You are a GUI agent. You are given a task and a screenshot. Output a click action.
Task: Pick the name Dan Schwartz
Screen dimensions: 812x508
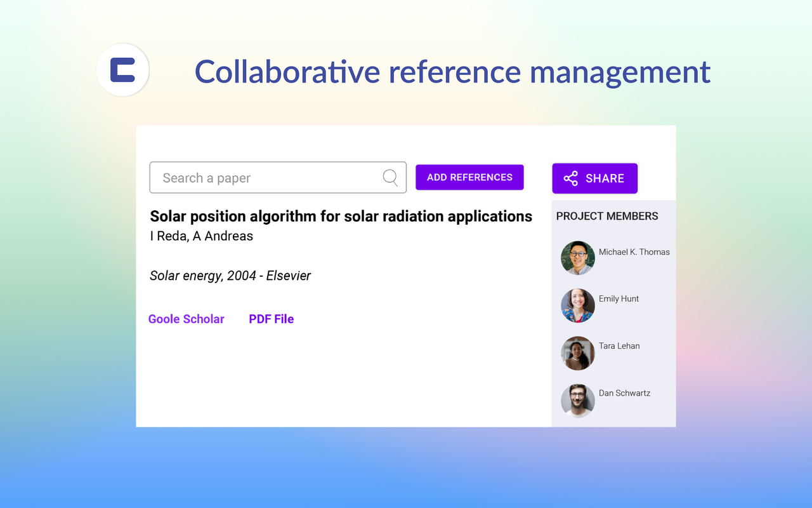click(624, 393)
